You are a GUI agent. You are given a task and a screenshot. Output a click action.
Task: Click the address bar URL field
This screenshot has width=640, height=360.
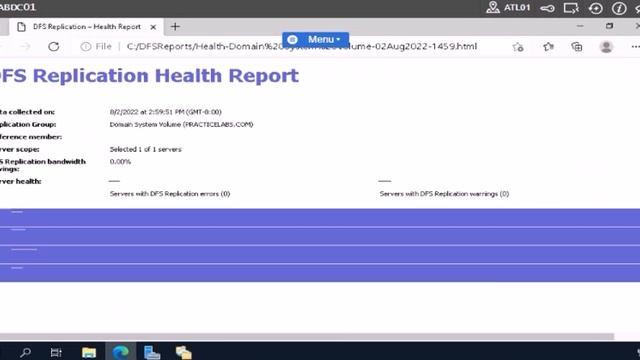[301, 47]
